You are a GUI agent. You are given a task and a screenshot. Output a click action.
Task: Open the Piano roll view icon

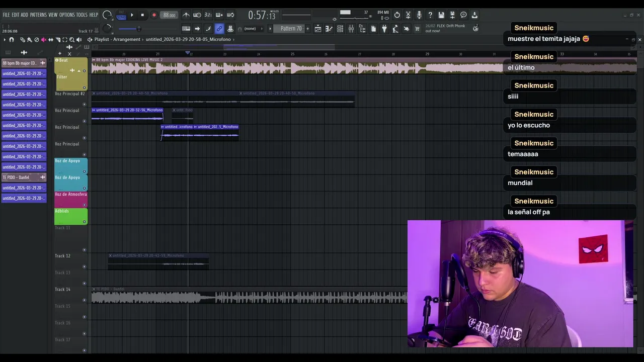coord(329,29)
